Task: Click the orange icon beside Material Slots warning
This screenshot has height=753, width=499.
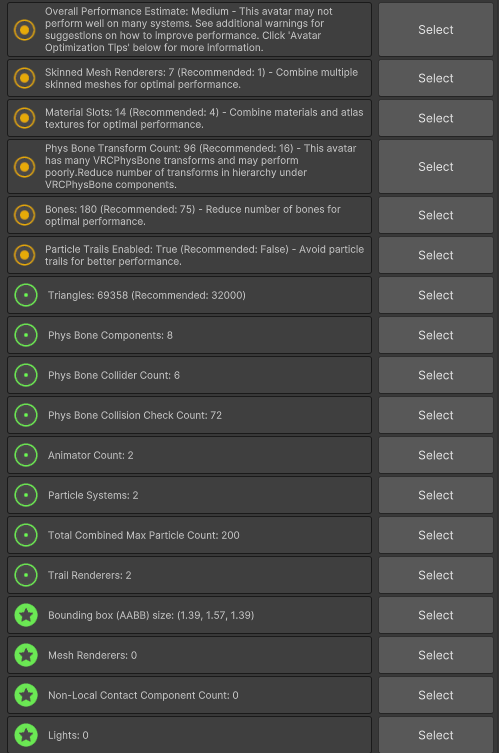Action: [24, 118]
